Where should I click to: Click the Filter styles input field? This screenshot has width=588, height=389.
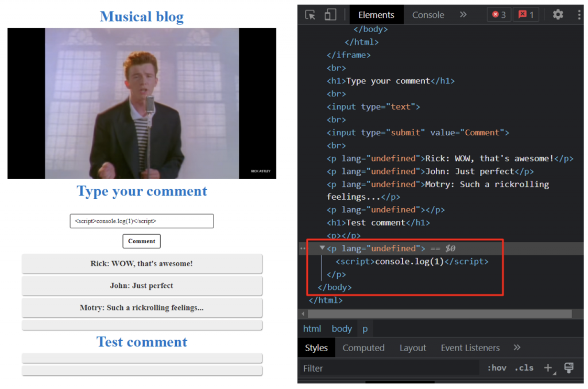pyautogui.click(x=389, y=368)
